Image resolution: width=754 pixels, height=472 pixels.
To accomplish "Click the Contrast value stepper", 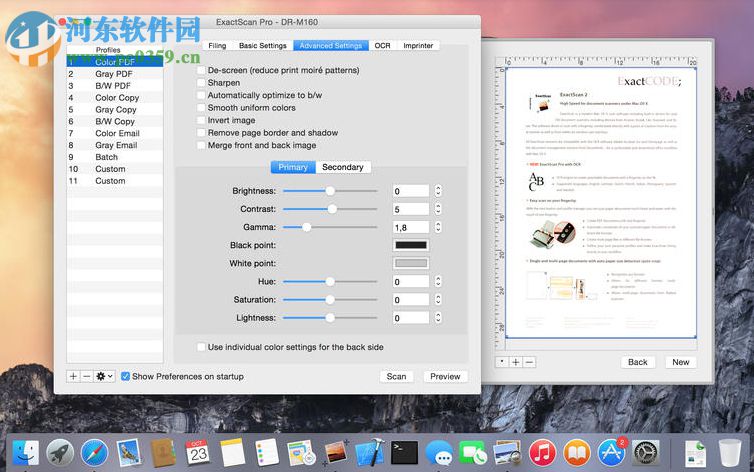I will point(438,209).
